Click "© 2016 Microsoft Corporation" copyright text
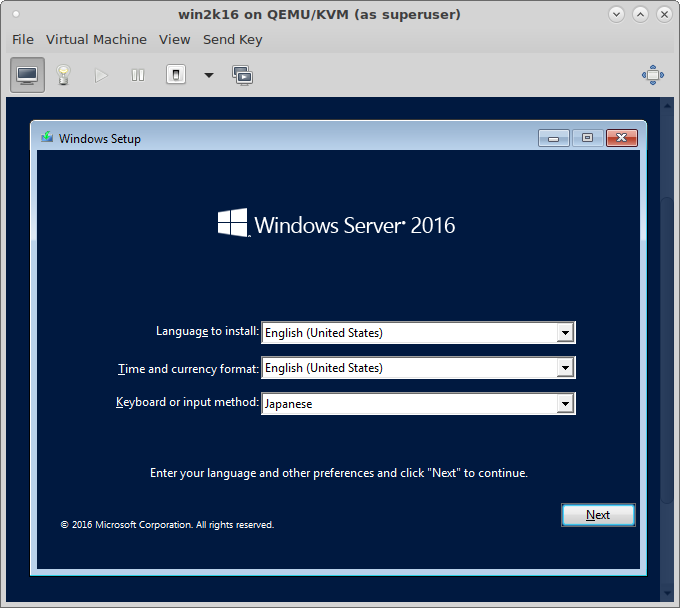This screenshot has width=680, height=608. [x=167, y=525]
